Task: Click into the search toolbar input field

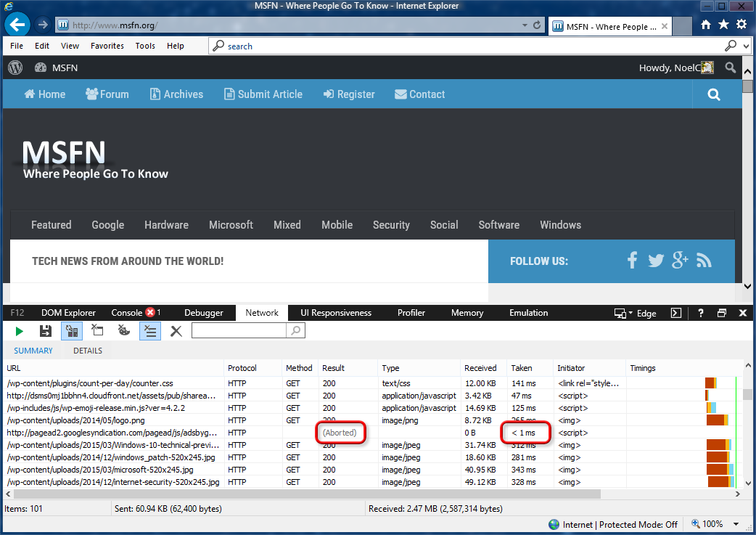Action: point(472,46)
